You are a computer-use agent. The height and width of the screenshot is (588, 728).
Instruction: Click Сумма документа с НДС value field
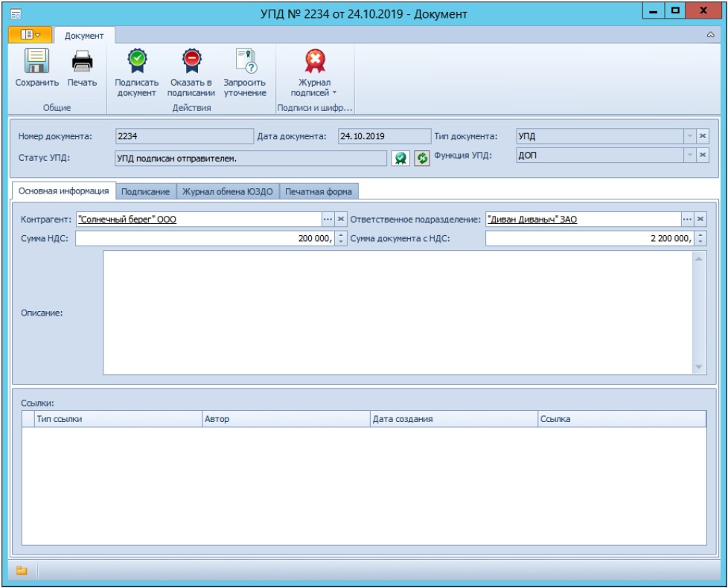[x=590, y=238]
